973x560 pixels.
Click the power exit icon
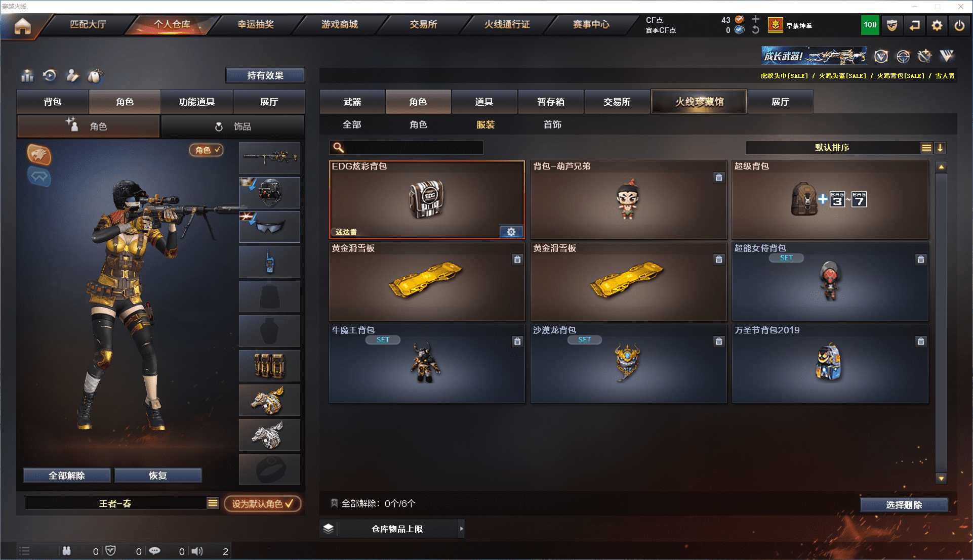tap(959, 25)
